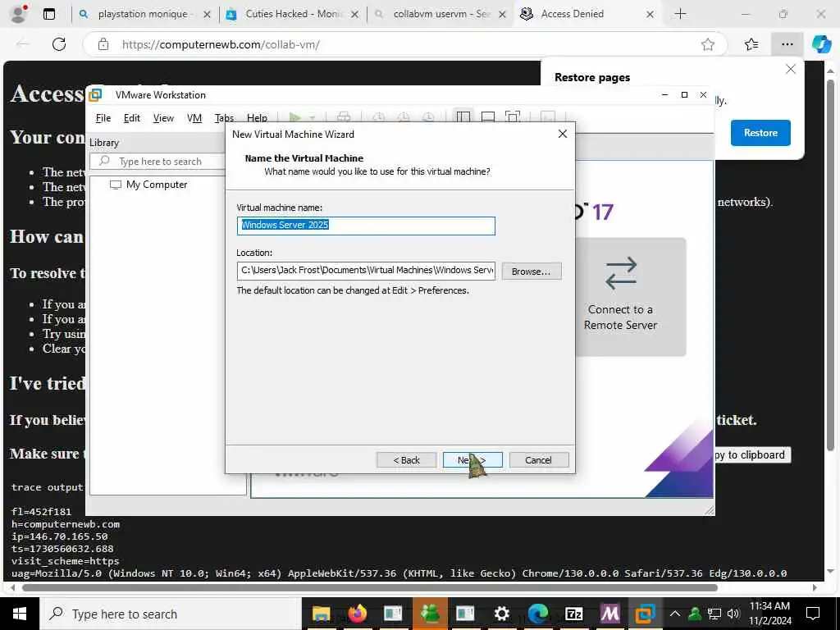Open the network status tray icon
Viewport: 840px width, 630px height.
pyautogui.click(x=714, y=614)
